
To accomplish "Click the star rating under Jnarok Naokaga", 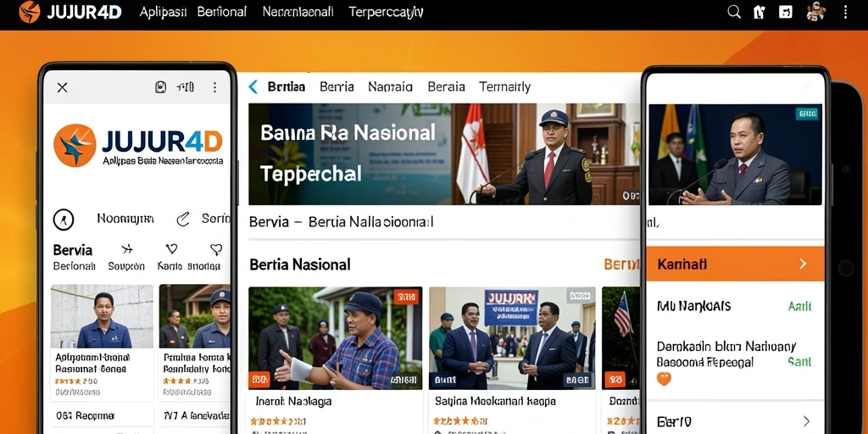I will 277,420.
